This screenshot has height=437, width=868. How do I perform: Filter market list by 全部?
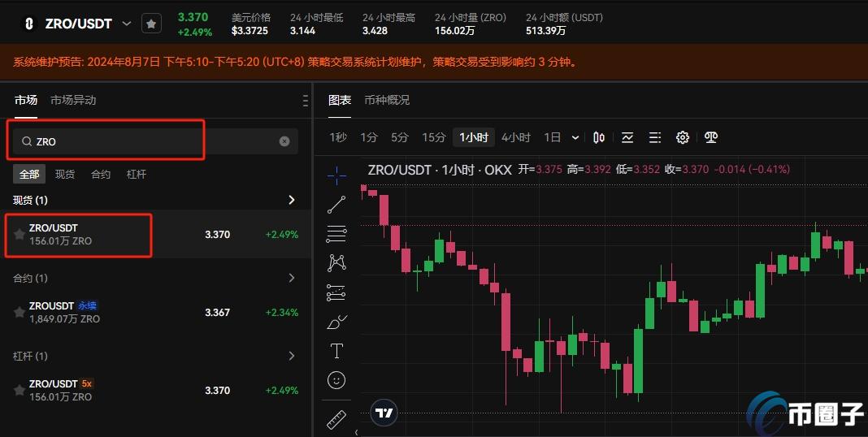(29, 175)
